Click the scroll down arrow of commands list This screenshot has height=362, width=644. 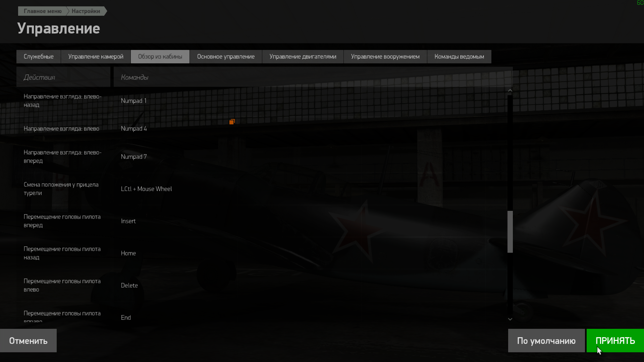click(x=510, y=319)
